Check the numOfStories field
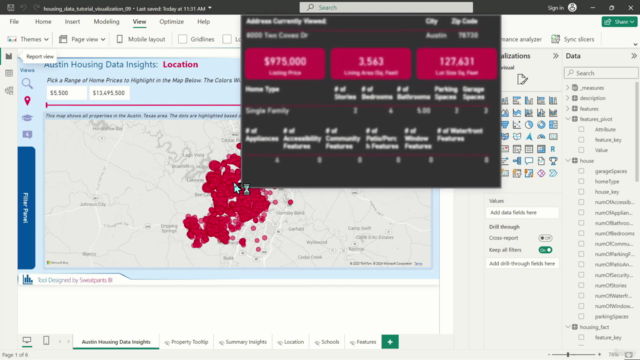The height and width of the screenshot is (360, 640). pyautogui.click(x=581, y=285)
